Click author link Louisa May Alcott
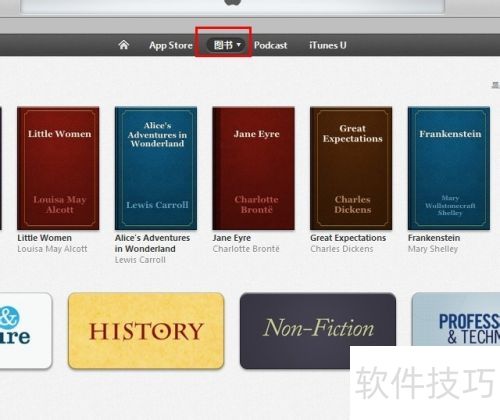This screenshot has width=500, height=420. tap(52, 249)
